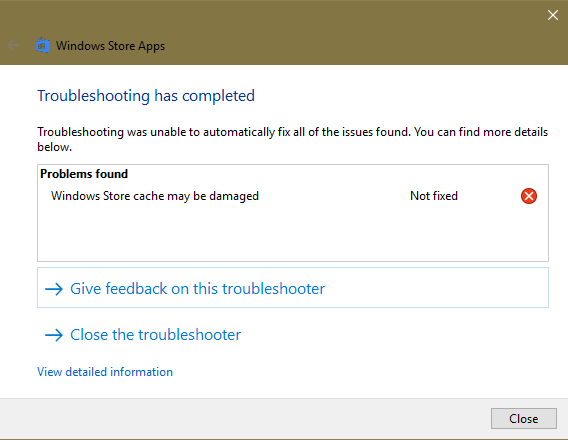Click the Close button at bottom

(523, 419)
